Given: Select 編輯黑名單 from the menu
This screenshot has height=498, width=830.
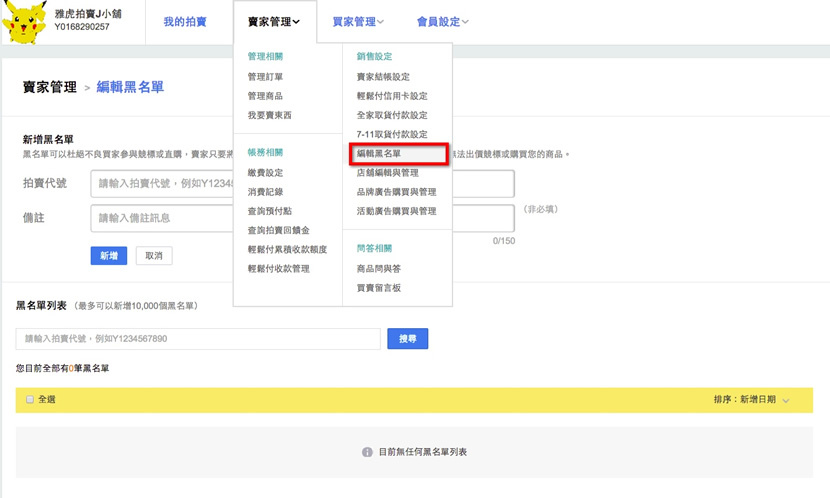Looking at the screenshot, I should point(379,154).
